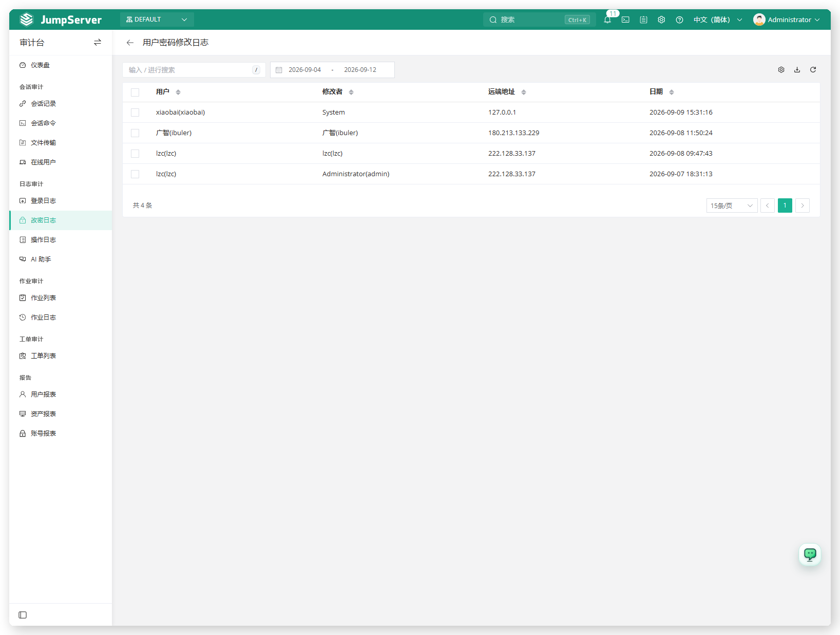This screenshot has height=635, width=840.
Task: Focus the 输入 / 进行搜索 filter field
Action: (194, 70)
